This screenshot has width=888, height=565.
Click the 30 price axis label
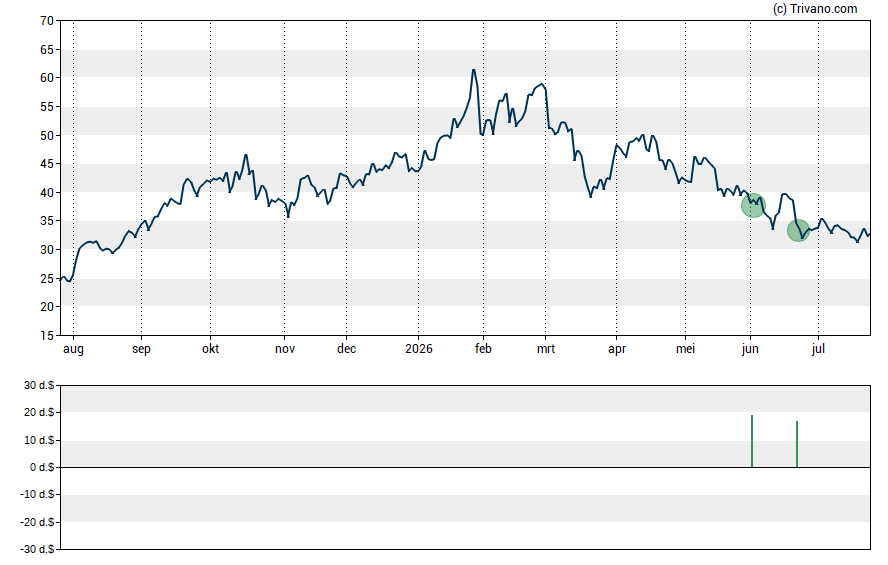[x=47, y=250]
